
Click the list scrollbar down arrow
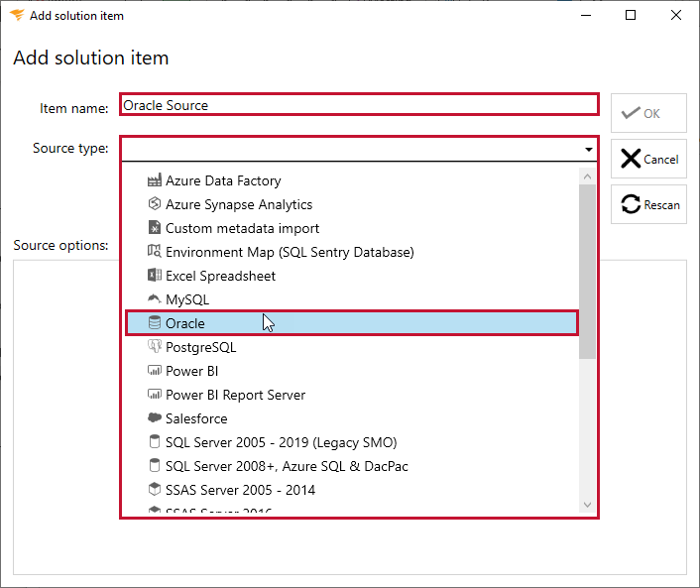[588, 505]
